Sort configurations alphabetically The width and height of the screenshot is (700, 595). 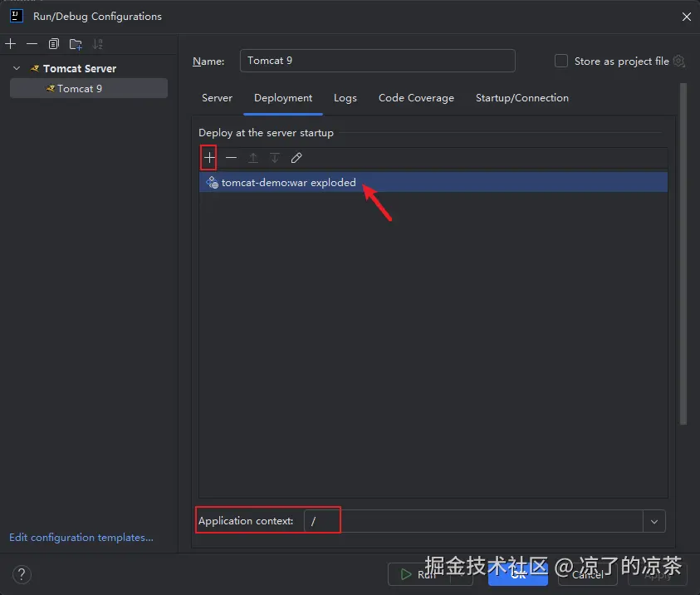tap(97, 44)
